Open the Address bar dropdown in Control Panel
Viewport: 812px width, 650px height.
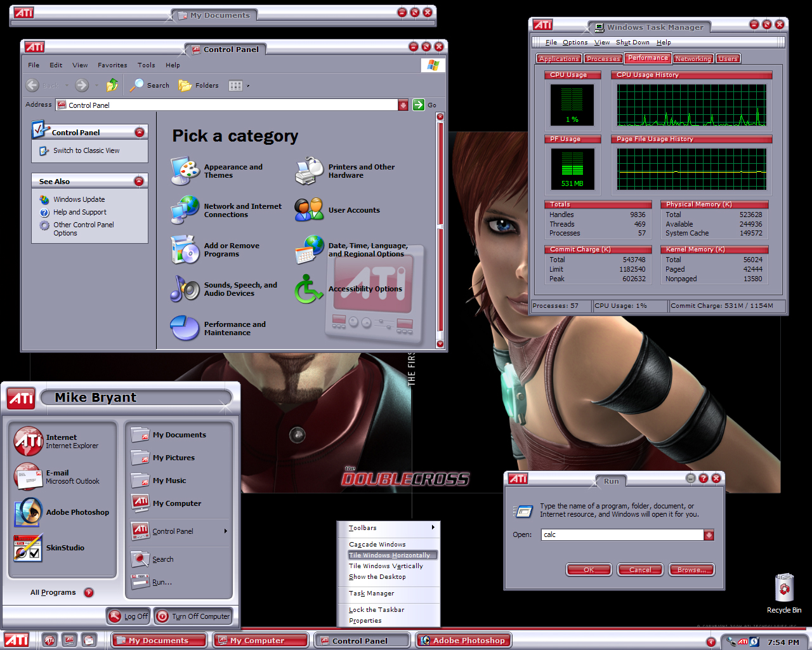pos(403,105)
